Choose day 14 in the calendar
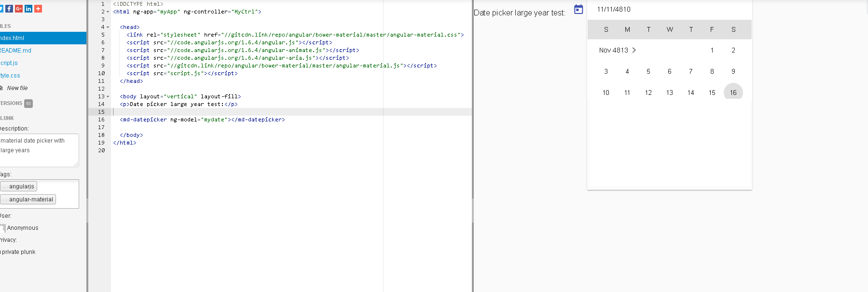 point(691,93)
